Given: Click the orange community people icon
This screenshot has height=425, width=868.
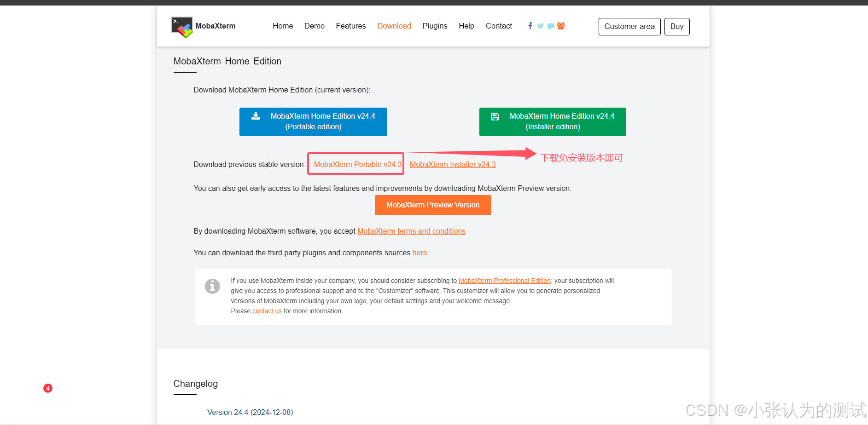Looking at the screenshot, I should point(561,26).
